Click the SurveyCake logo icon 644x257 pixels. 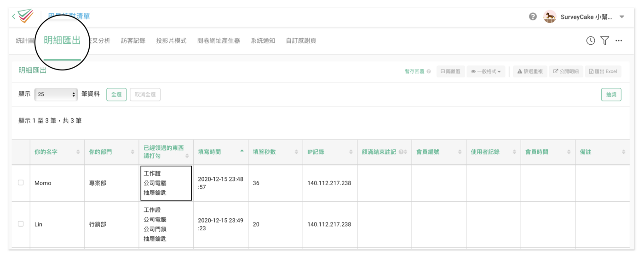[25, 17]
